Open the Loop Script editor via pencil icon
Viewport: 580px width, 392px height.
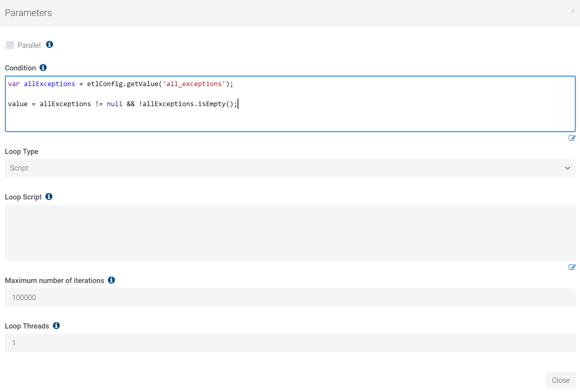point(571,267)
